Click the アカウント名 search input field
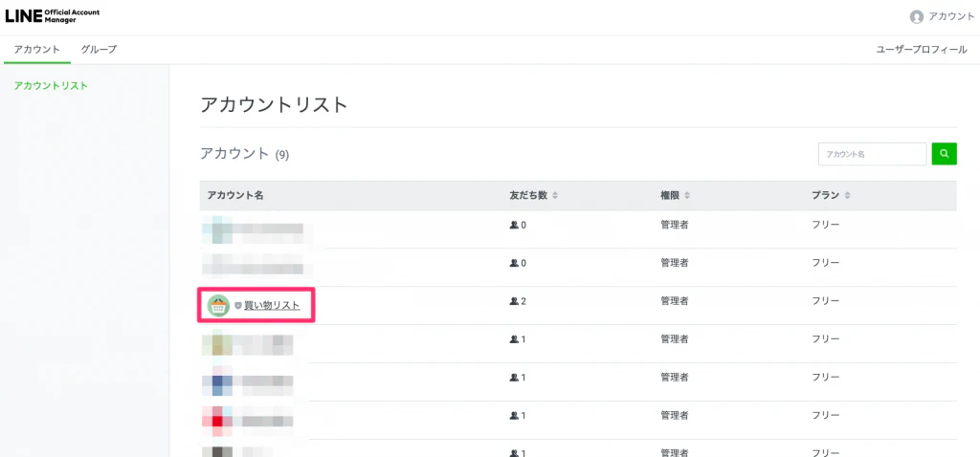Screen dimensions: 980x457 point(872,153)
